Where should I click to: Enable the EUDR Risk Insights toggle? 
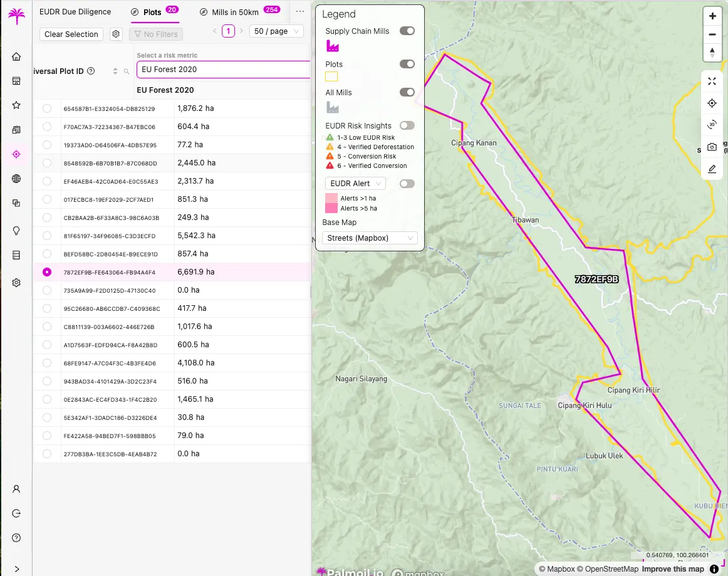[x=407, y=125]
